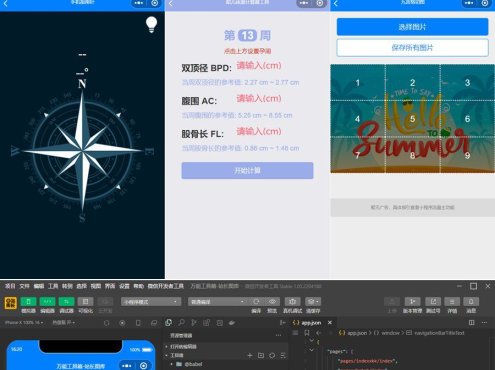Screen dimensions: 495x370
Task: Open the source control branch icon
Action: pos(194,322)
